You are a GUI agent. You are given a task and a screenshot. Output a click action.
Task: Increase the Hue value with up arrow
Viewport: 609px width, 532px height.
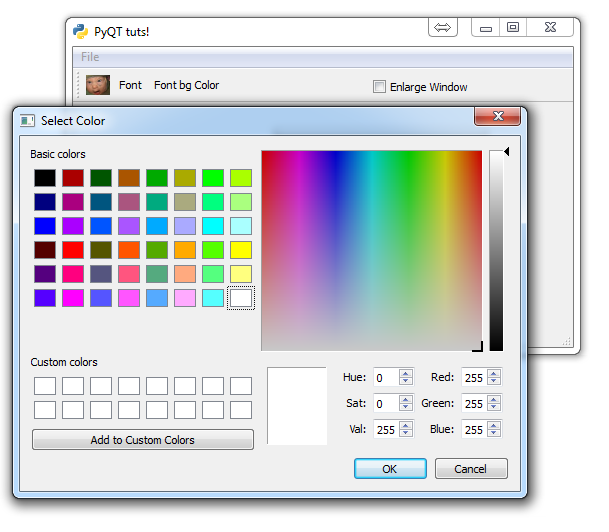[x=405, y=373]
